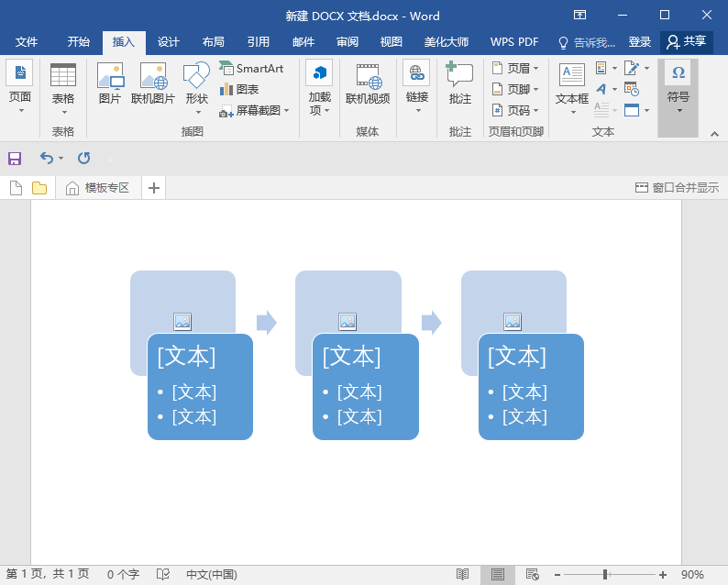Viewport: 728px width, 585px height.
Task: Insert date and time icon
Action: pos(632,88)
